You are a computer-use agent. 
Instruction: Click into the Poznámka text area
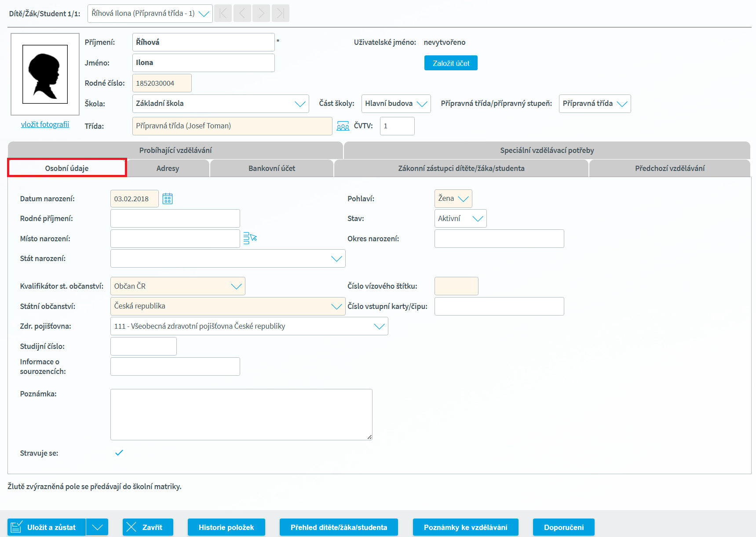click(241, 414)
